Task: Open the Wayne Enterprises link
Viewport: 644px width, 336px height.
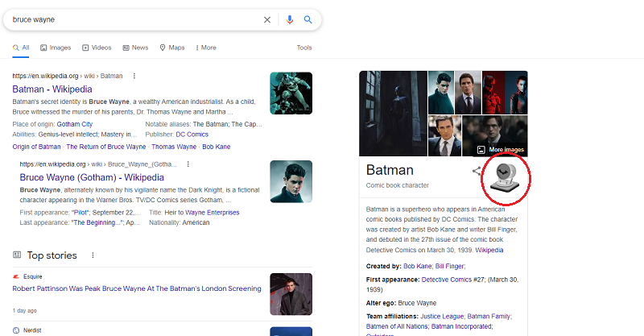Action: (213, 213)
